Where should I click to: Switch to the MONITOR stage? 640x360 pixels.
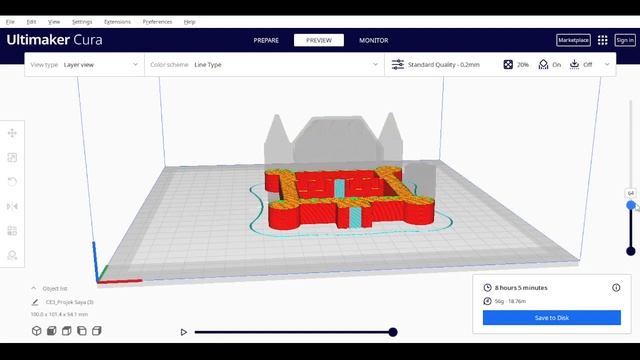coord(373,40)
